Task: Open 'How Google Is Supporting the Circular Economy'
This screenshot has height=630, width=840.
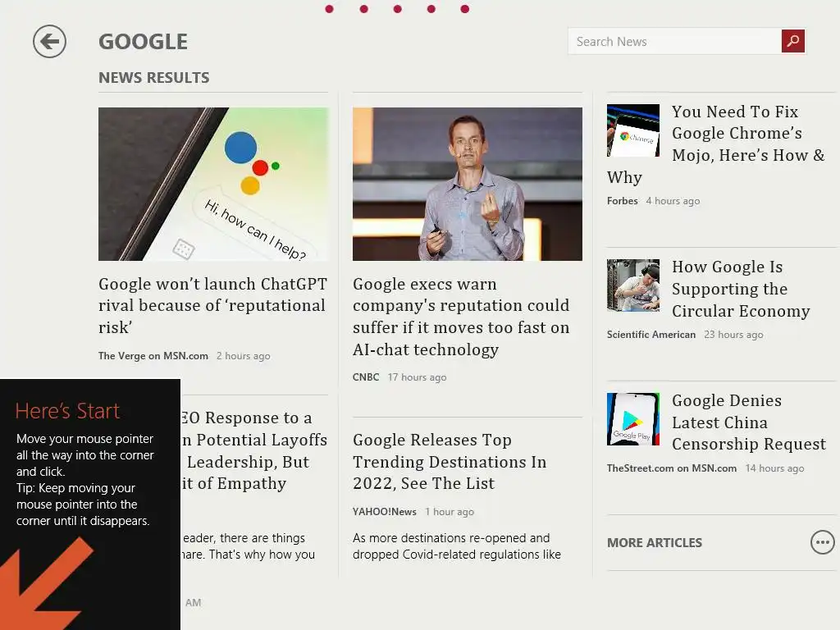Action: click(741, 289)
